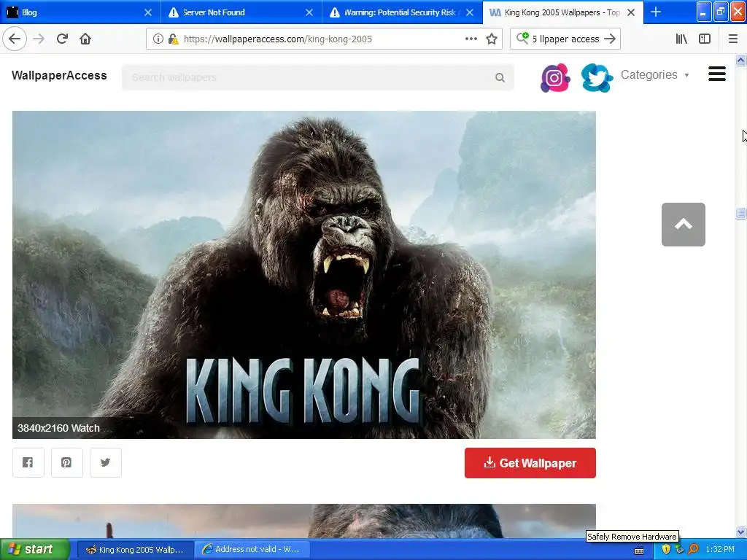Image resolution: width=747 pixels, height=560 pixels.
Task: Open a new browser tab
Action: [x=656, y=12]
